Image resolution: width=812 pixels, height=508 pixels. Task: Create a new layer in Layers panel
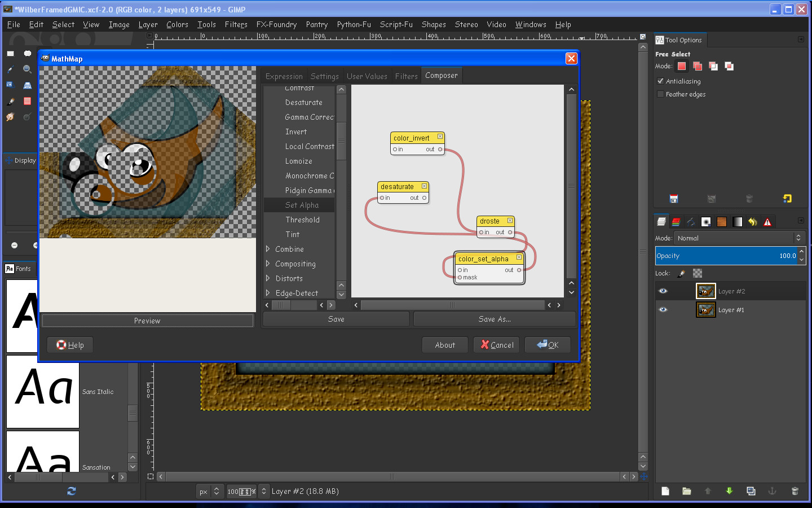[665, 491]
